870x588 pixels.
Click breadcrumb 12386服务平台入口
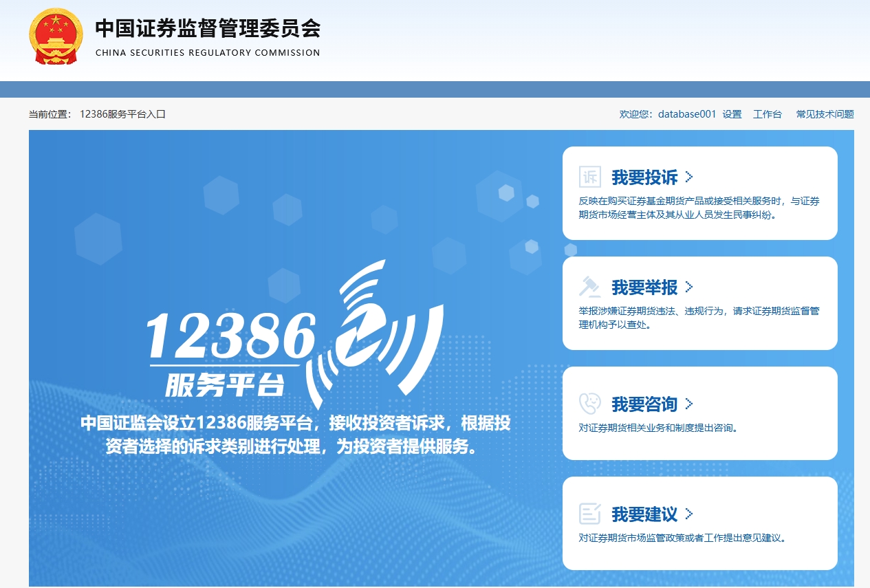click(x=123, y=114)
